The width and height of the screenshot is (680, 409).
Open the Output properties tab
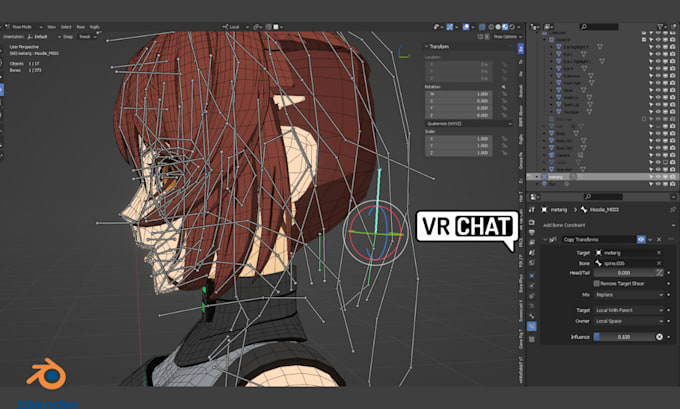pyautogui.click(x=532, y=232)
